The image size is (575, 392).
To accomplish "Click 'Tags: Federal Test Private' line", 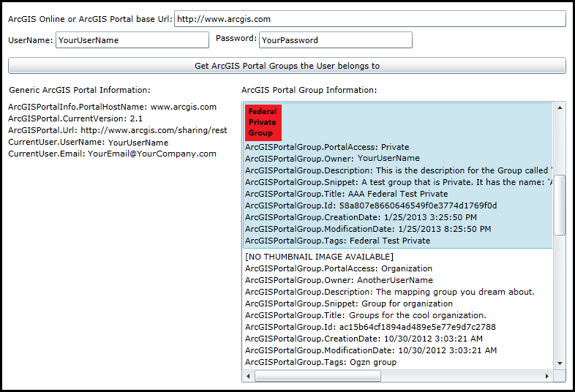I will [338, 241].
